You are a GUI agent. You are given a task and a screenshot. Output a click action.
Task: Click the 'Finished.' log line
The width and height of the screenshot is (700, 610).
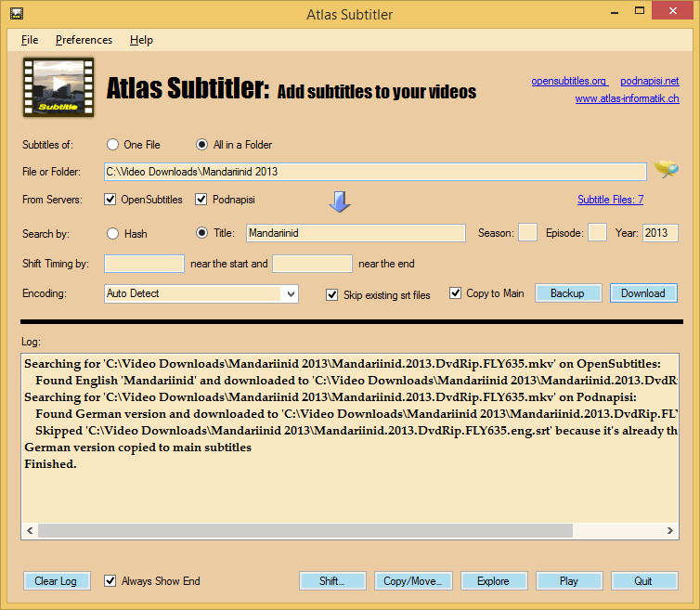(50, 464)
